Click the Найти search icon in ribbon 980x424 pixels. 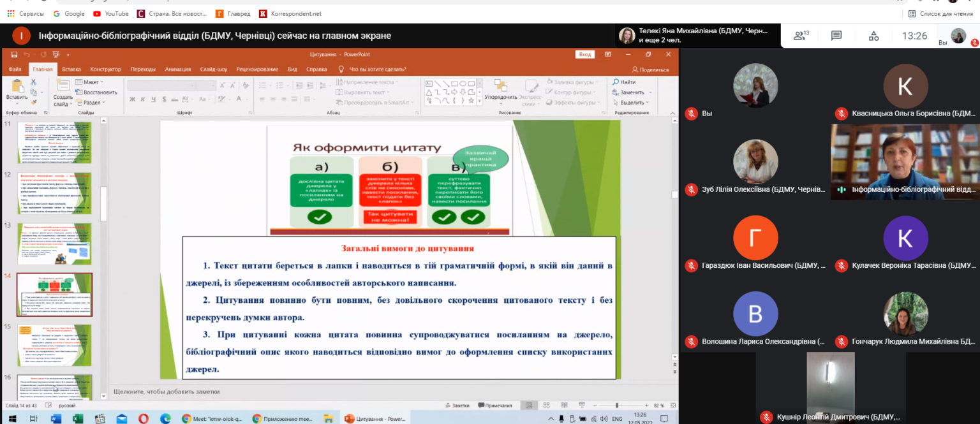[624, 82]
